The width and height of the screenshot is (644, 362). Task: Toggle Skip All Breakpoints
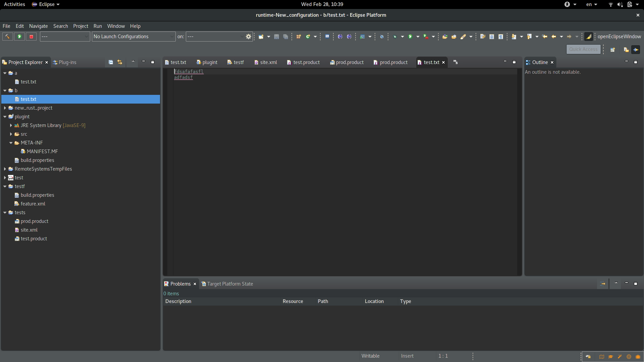382,37
